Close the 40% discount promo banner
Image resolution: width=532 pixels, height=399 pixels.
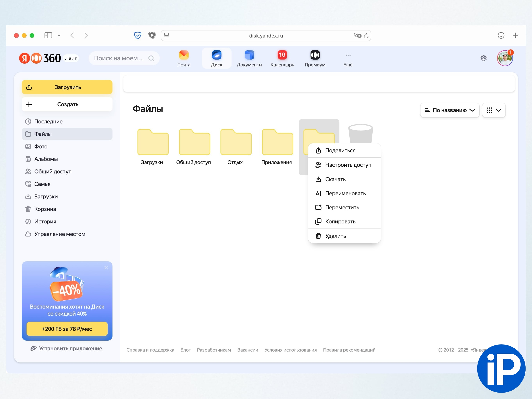click(x=106, y=268)
